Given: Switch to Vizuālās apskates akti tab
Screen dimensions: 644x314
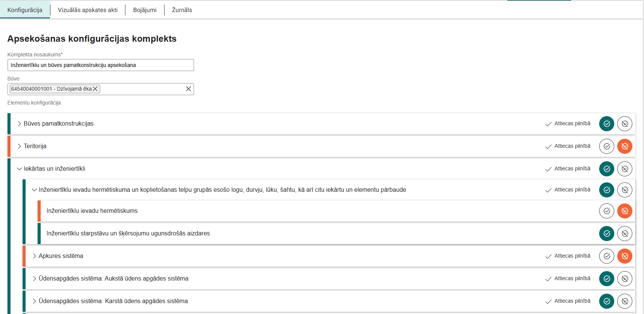Looking at the screenshot, I should point(87,10).
